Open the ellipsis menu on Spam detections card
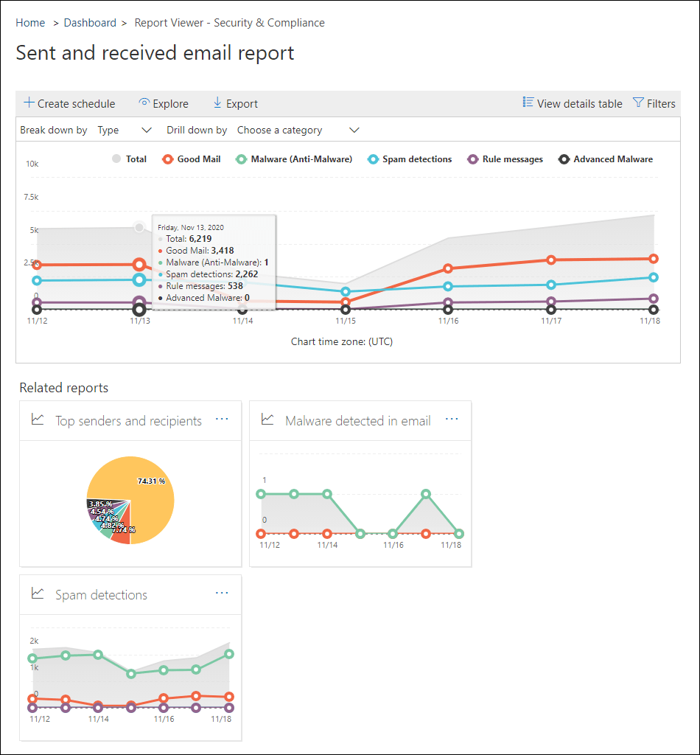The width and height of the screenshot is (700, 755). pyautogui.click(x=223, y=593)
